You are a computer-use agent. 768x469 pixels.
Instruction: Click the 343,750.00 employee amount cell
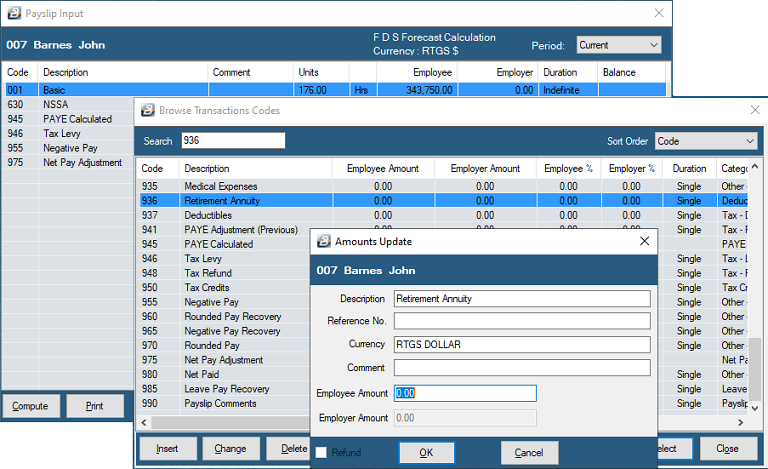(417, 90)
